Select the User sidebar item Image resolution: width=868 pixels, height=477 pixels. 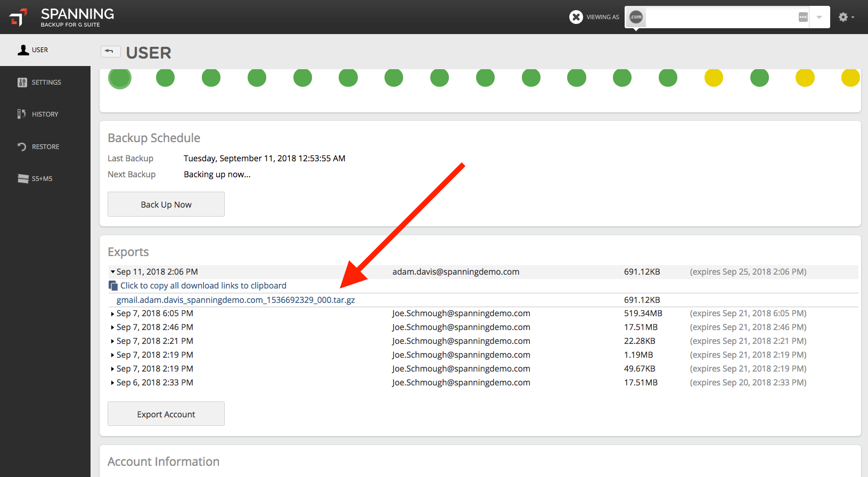(x=45, y=50)
